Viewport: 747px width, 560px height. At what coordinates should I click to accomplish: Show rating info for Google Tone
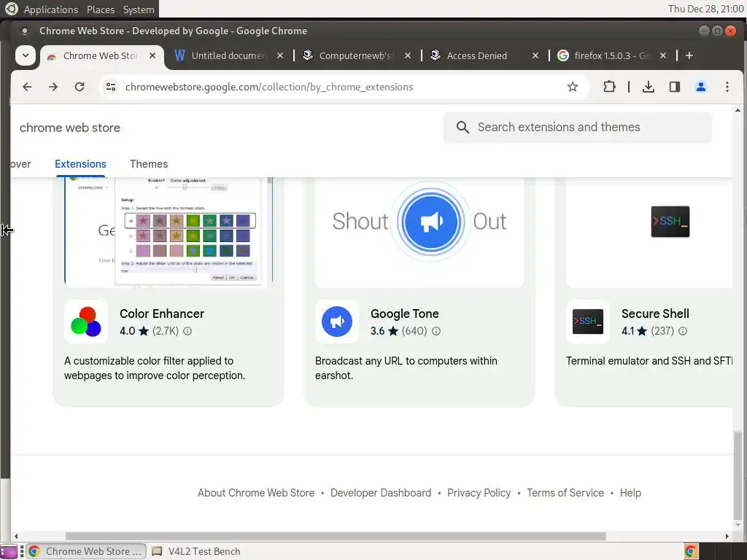point(436,331)
